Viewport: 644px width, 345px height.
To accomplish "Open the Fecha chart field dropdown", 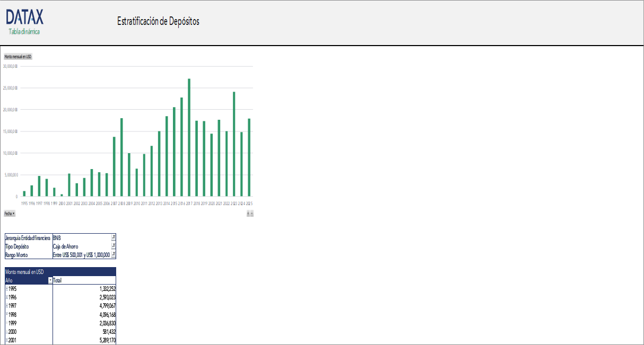I will click(x=10, y=213).
